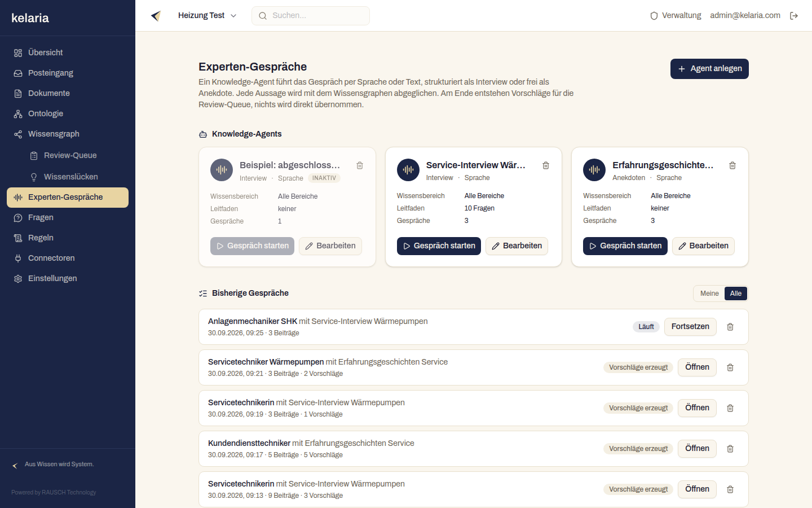812x508 pixels.
Task: Click the paper plane logo icon in header
Action: click(x=156, y=16)
